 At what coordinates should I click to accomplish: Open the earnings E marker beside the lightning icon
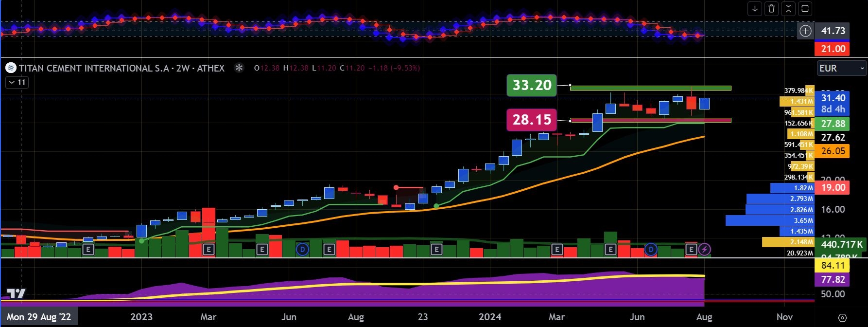[x=691, y=250]
